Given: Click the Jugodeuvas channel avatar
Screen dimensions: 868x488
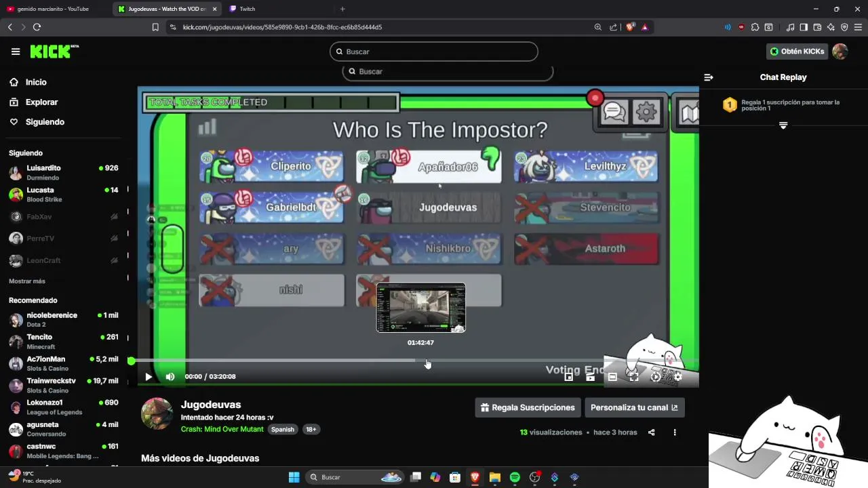Looking at the screenshot, I should pos(157,413).
